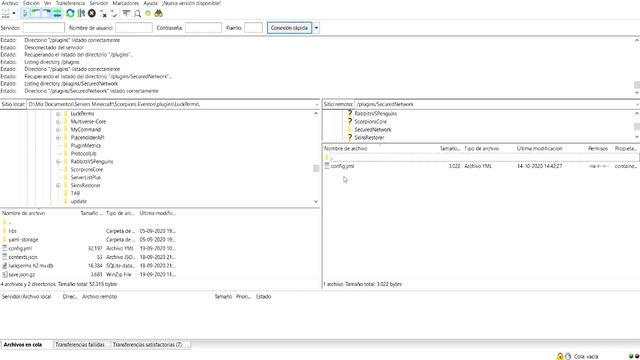Viewport: 640px width, 360px height.
Task: Open ¡Nueva versión disponible! menu
Action: pos(191,3)
